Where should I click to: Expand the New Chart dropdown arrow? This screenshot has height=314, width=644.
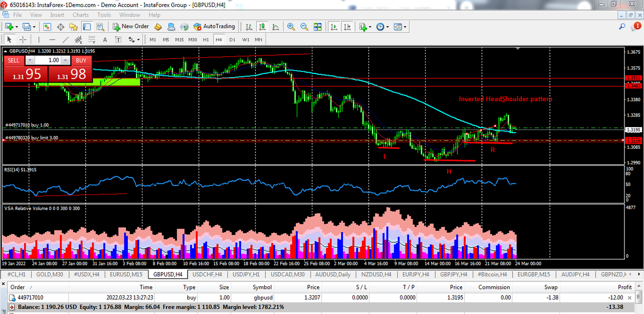[x=17, y=27]
